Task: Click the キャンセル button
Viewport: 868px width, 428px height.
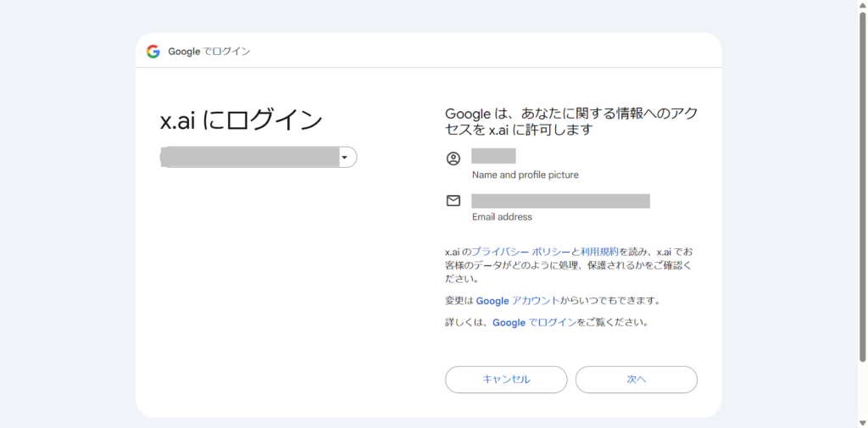Action: tap(506, 380)
